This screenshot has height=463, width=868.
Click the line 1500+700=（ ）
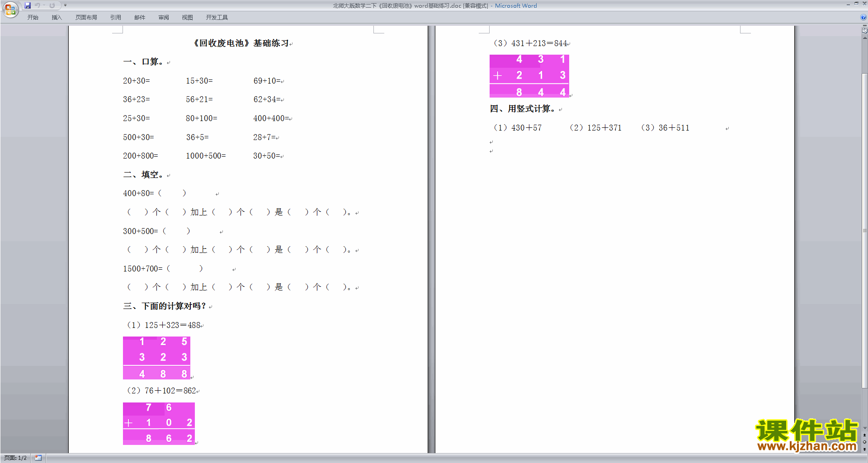[163, 269]
